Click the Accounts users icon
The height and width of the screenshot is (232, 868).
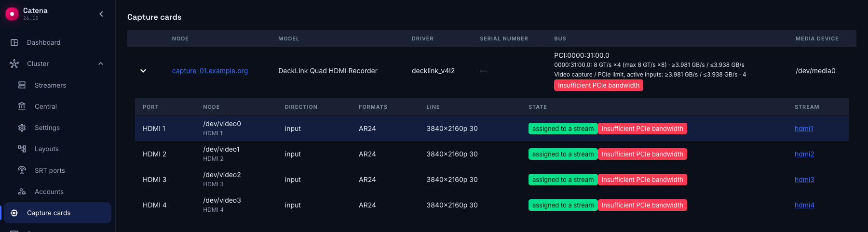[x=22, y=192]
